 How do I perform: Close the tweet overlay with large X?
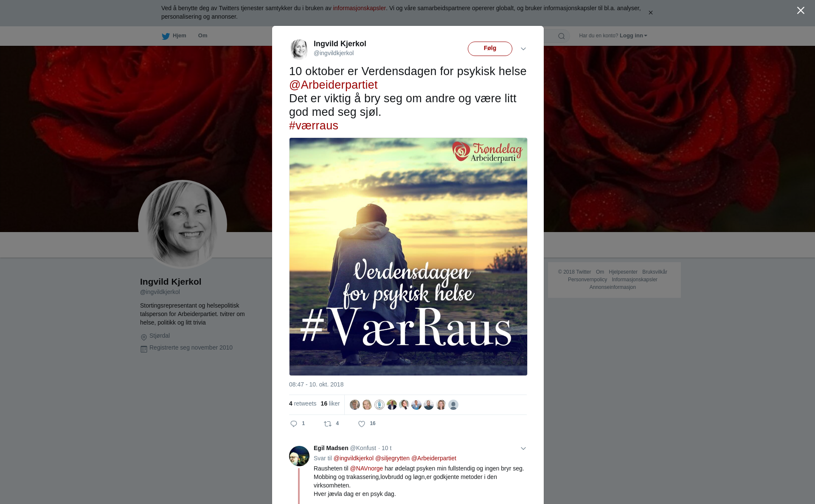tap(801, 11)
